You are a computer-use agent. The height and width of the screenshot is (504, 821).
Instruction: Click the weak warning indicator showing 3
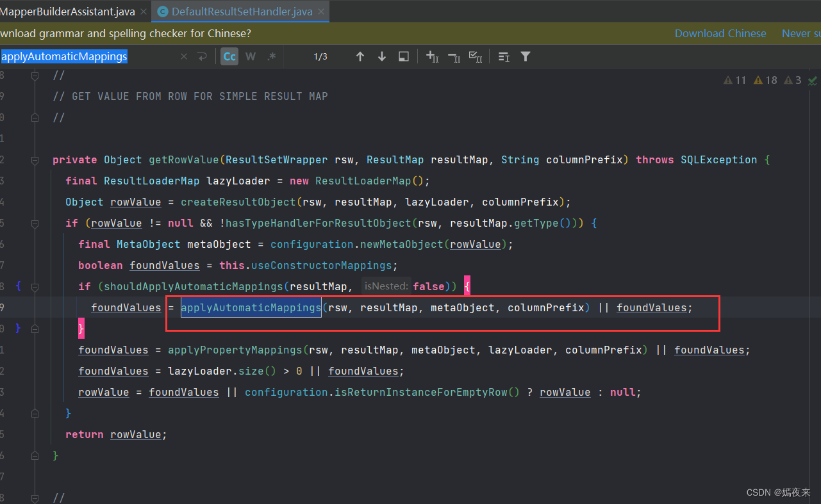click(x=793, y=80)
